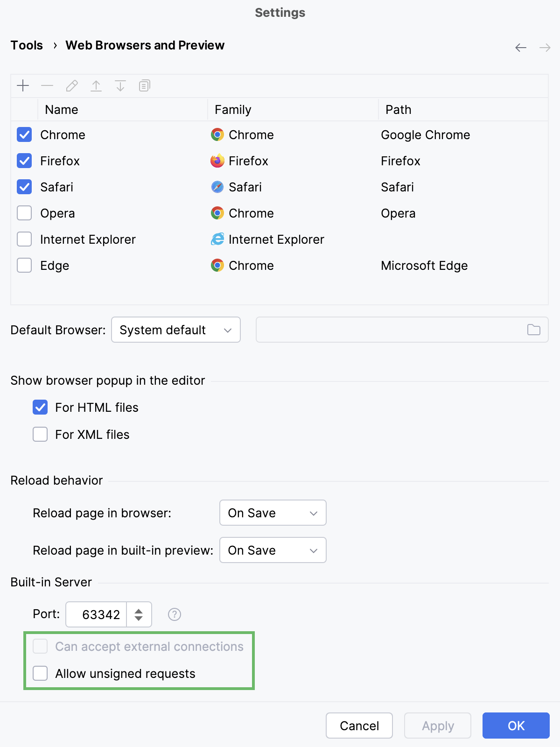Open the Default Browser dropdown

[176, 330]
